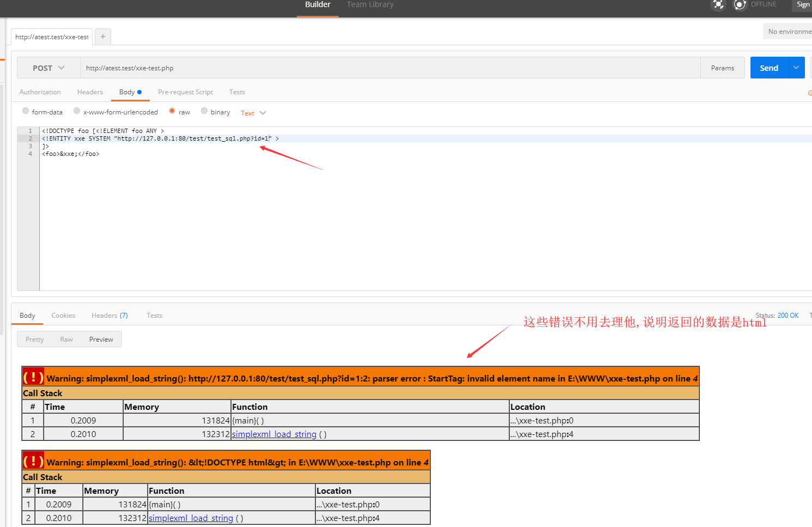Open the Pre-request Script tab
The height and width of the screenshot is (527, 812).
click(185, 92)
